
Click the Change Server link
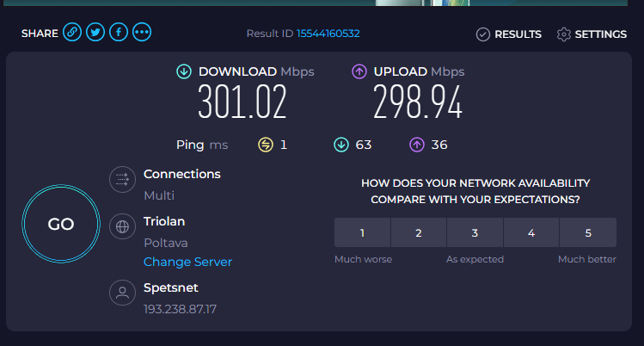pyautogui.click(x=187, y=262)
